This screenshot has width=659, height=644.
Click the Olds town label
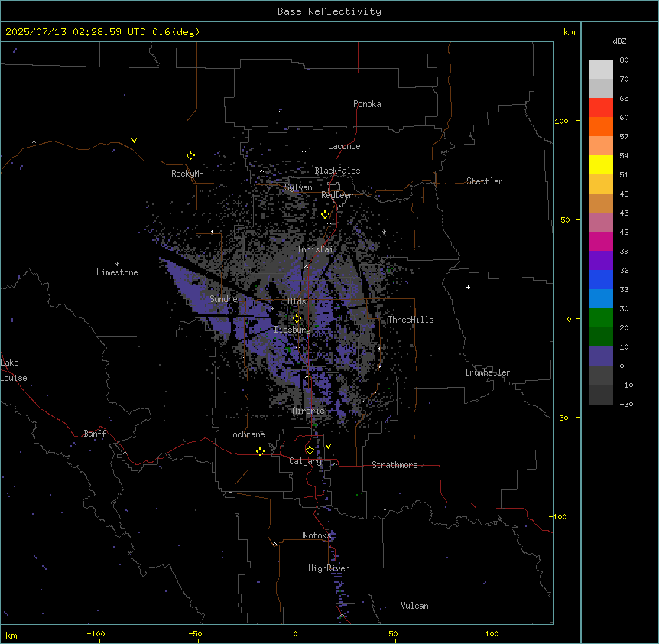coord(297,301)
